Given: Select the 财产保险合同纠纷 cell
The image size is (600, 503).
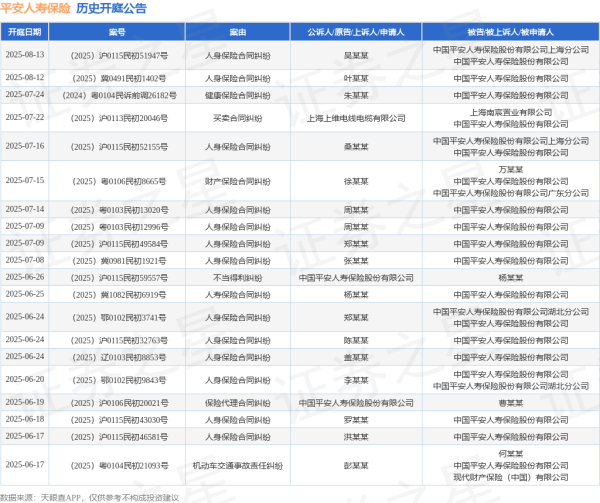Looking at the screenshot, I should point(234,181).
